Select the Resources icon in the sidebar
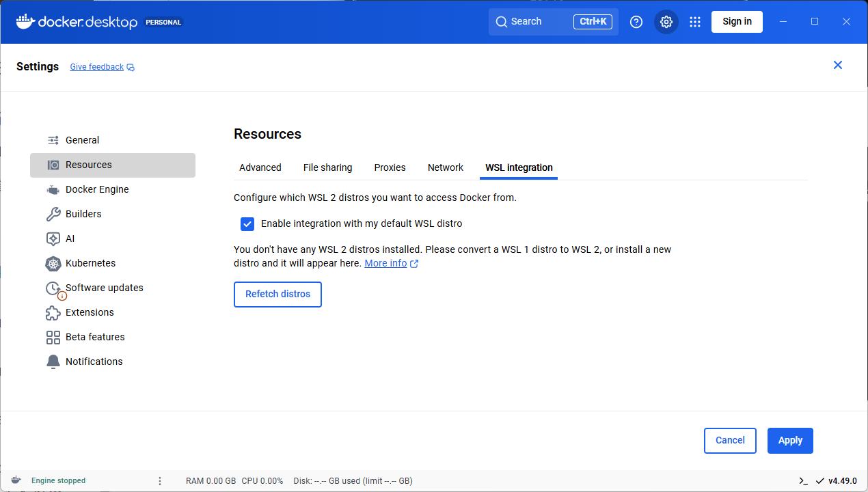 tap(53, 165)
